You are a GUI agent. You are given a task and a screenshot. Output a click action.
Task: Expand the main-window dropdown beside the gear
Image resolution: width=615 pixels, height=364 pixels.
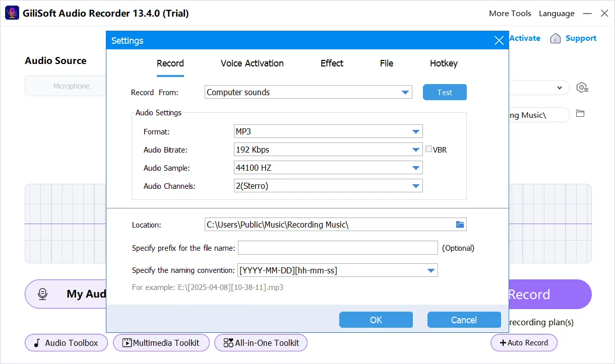[560, 88]
